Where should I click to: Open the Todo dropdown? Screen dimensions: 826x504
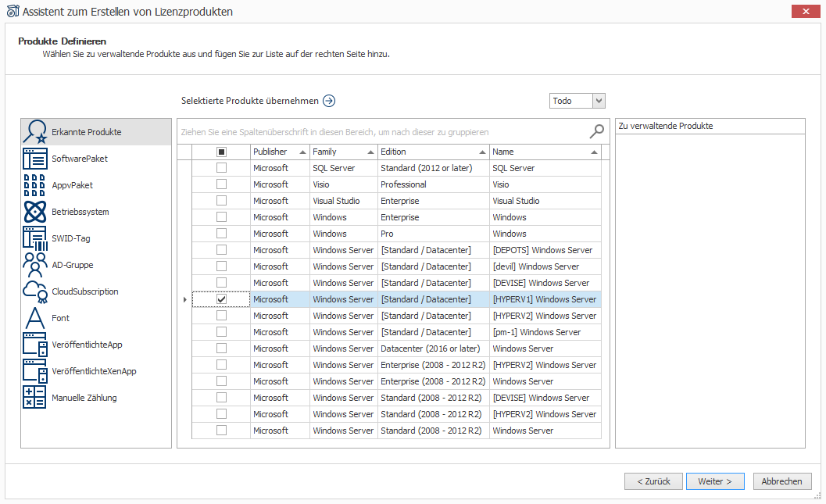[x=599, y=101]
